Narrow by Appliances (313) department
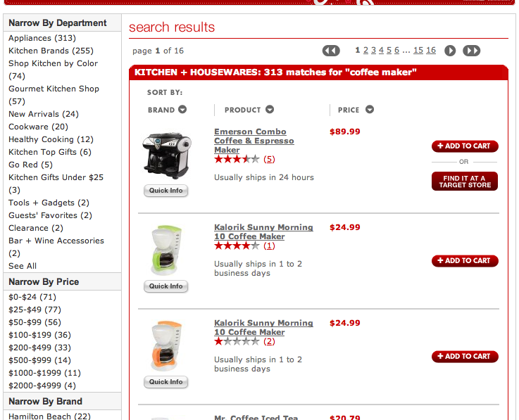519x420 pixels. pyautogui.click(x=42, y=38)
